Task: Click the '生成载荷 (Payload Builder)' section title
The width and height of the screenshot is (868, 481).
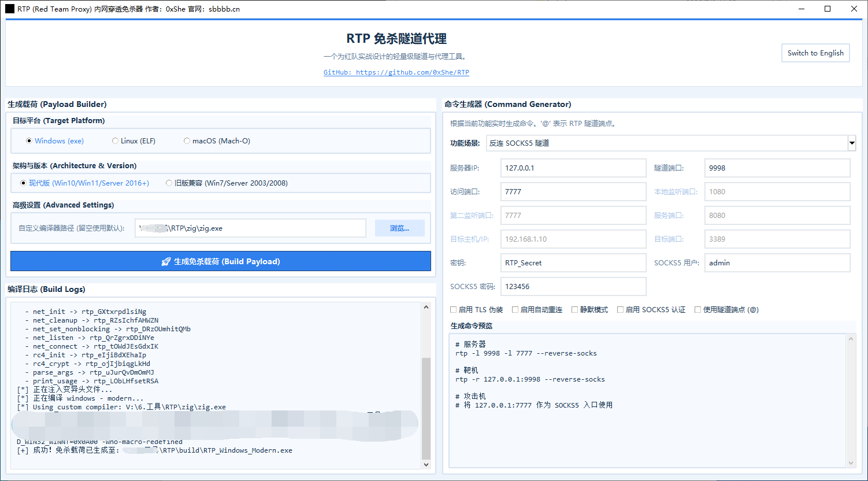Action: [57, 105]
